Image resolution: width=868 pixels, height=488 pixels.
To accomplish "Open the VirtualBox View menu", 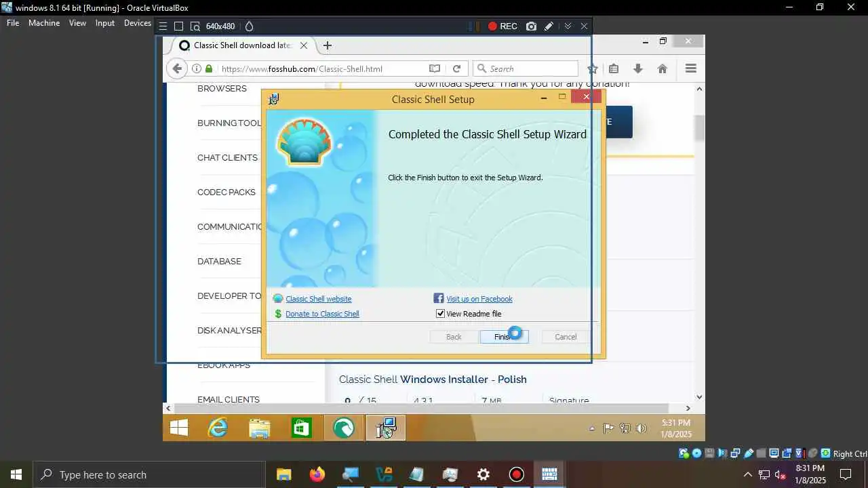I will [x=77, y=23].
